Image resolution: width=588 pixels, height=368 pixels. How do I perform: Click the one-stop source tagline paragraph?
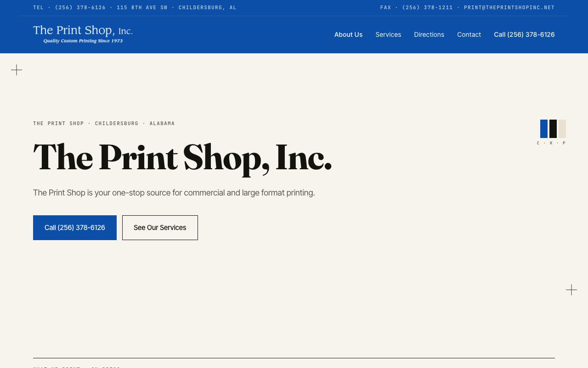(174, 193)
